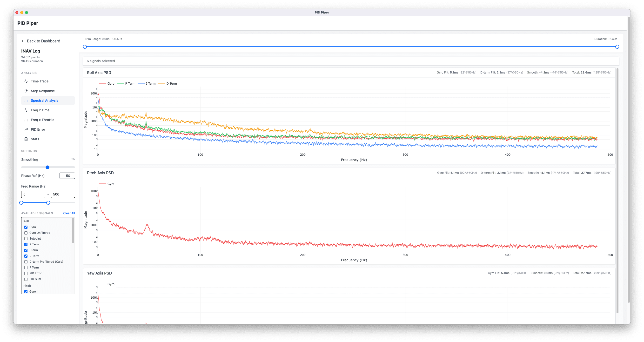Select the Freq x Throttle view
This screenshot has height=342, width=644.
pyautogui.click(x=42, y=120)
